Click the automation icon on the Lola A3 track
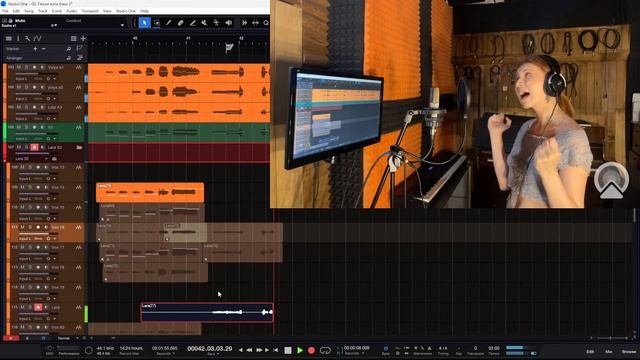The width and height of the screenshot is (640, 360). click(78, 107)
